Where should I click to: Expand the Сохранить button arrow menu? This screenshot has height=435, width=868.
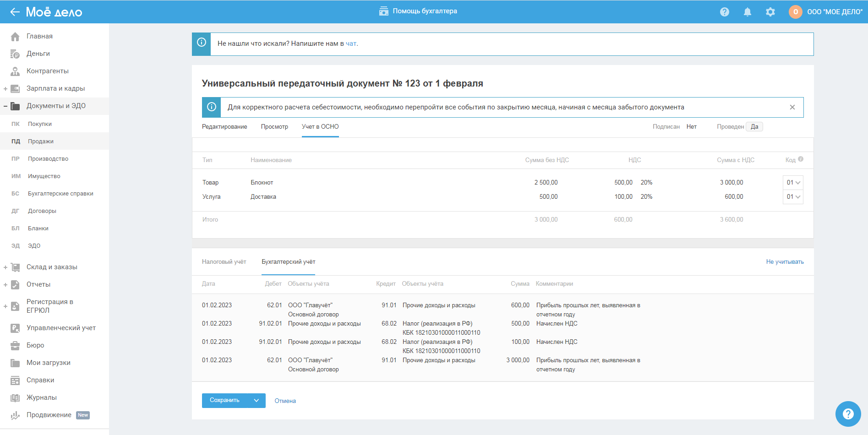pos(257,401)
